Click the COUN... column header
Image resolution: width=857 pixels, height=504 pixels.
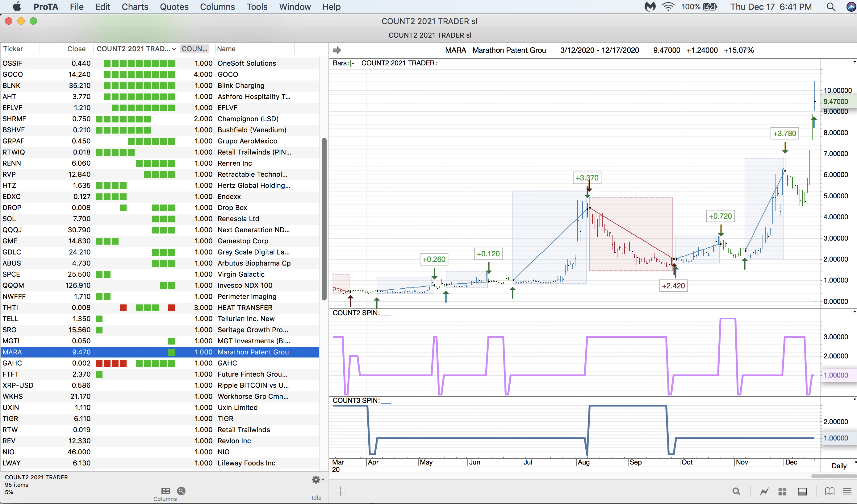[x=194, y=49]
